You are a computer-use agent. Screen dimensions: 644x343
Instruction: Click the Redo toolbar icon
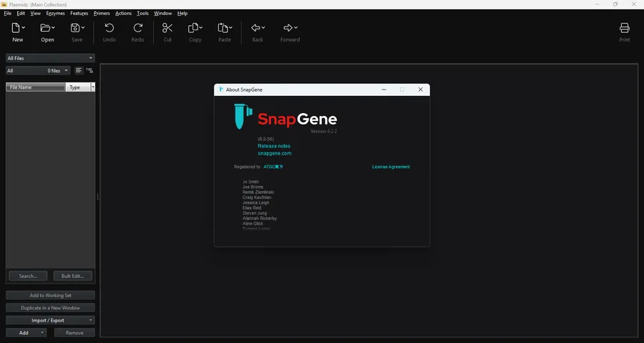click(138, 28)
